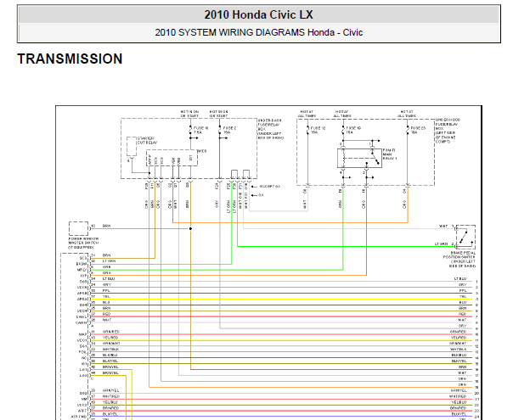Click the junction dot on the BRN wire

(190, 228)
